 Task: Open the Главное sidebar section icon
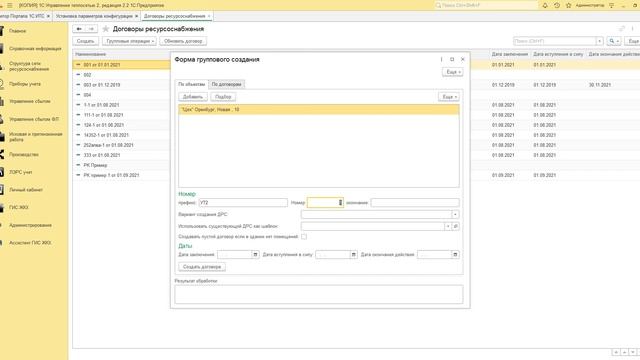pos(2,31)
